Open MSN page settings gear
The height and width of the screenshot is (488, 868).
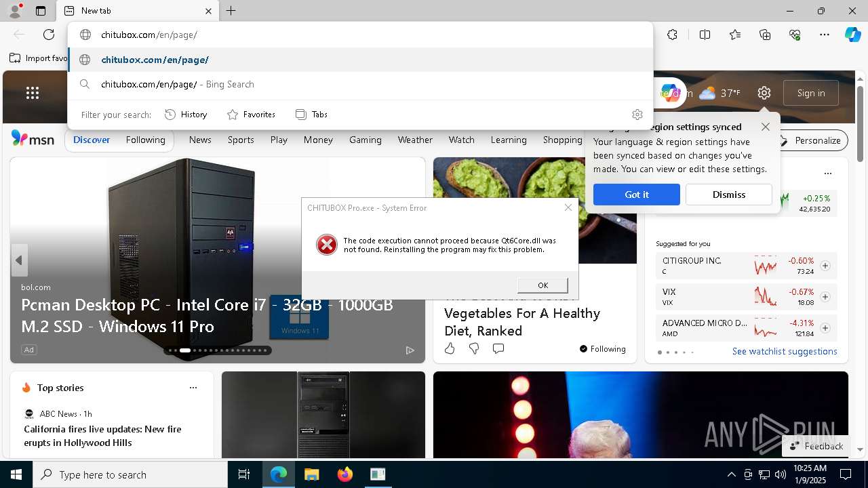click(x=764, y=93)
